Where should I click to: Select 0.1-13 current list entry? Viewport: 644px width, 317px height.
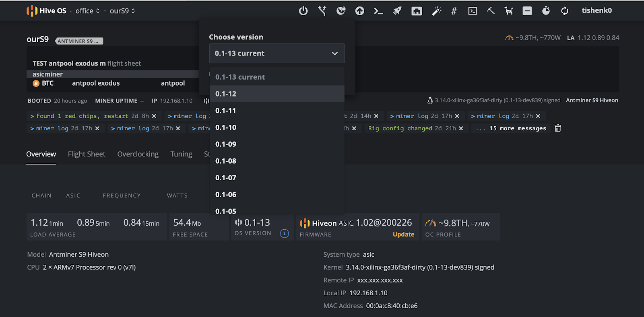tap(277, 77)
